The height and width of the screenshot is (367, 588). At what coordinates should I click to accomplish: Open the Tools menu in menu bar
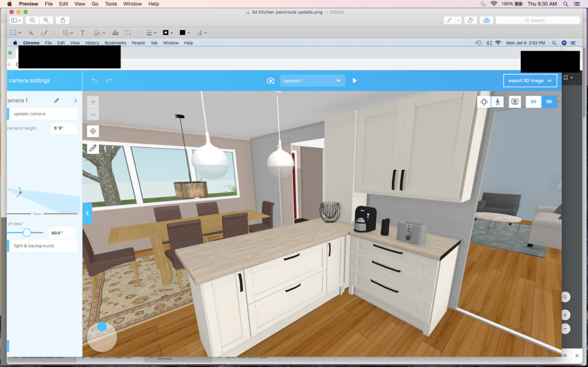(x=110, y=4)
